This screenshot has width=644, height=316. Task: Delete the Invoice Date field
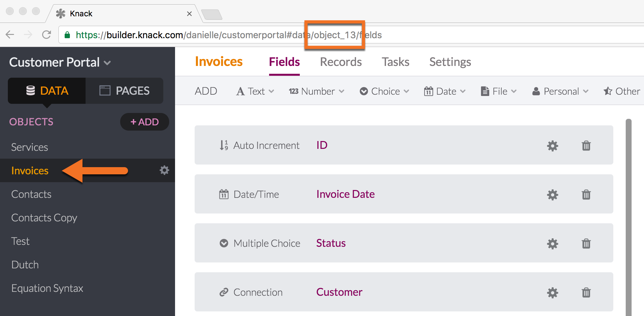pyautogui.click(x=586, y=195)
